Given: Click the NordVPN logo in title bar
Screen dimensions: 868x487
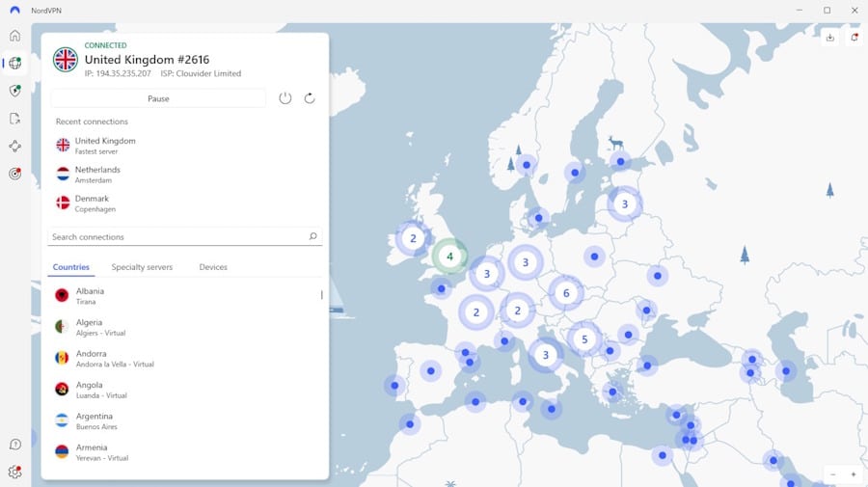Looking at the screenshot, I should pyautogui.click(x=14, y=10).
